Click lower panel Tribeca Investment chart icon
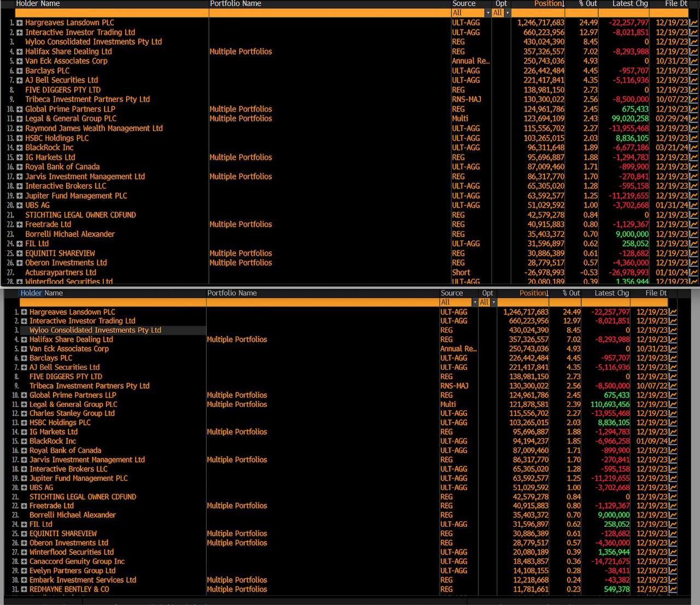The image size is (700, 605). [x=673, y=386]
